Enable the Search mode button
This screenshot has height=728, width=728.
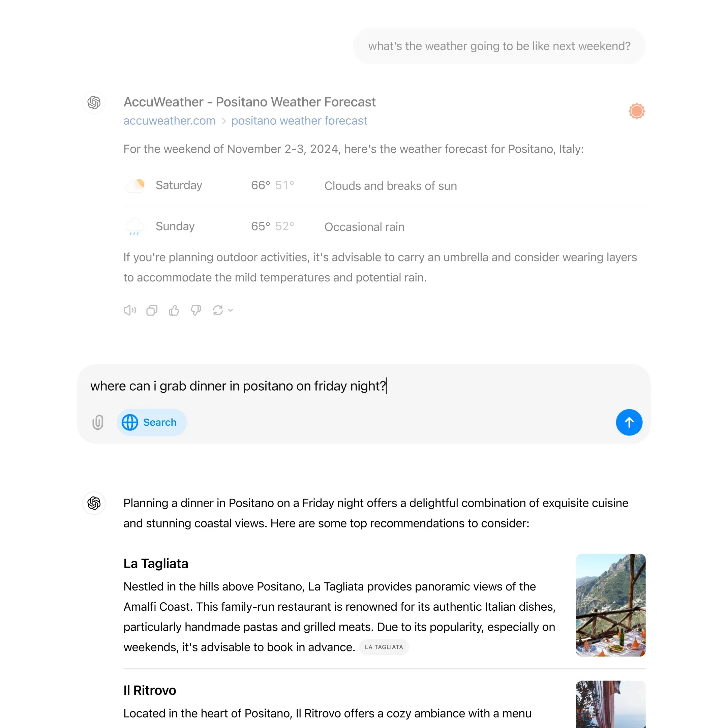pos(149,422)
